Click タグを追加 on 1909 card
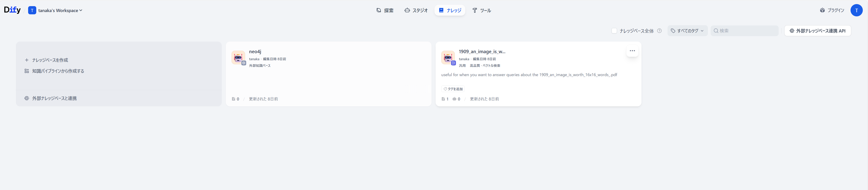 [x=453, y=89]
